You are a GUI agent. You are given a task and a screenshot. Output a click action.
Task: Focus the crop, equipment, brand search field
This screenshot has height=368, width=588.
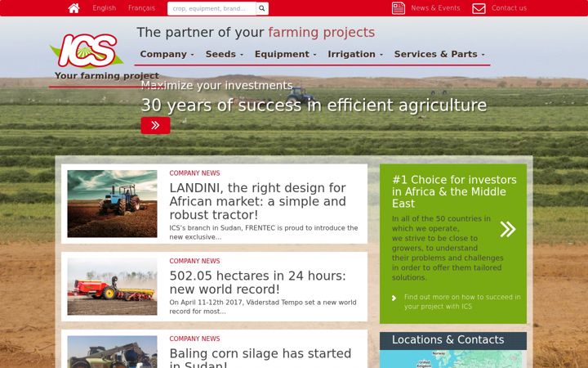point(212,8)
